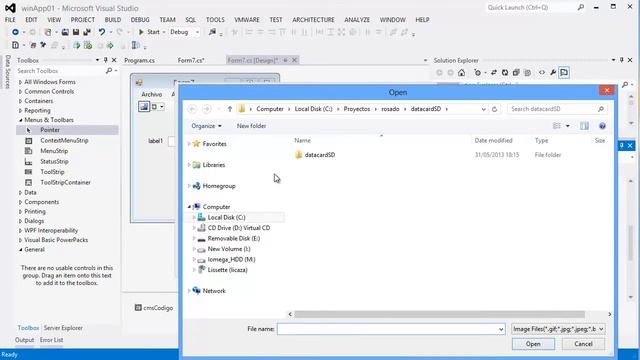Click the Home icon in Solution Explorer
The image size is (640, 360).
coord(461,73)
